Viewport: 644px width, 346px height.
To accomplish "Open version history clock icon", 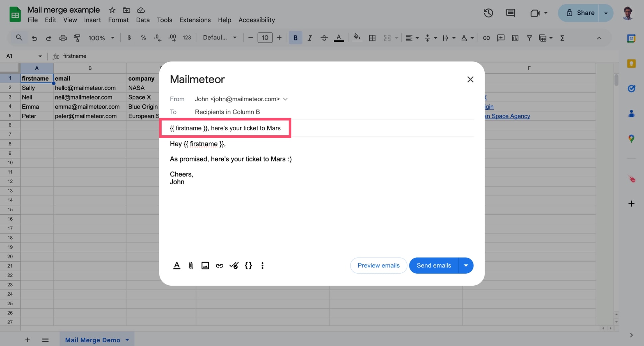I will click(488, 13).
